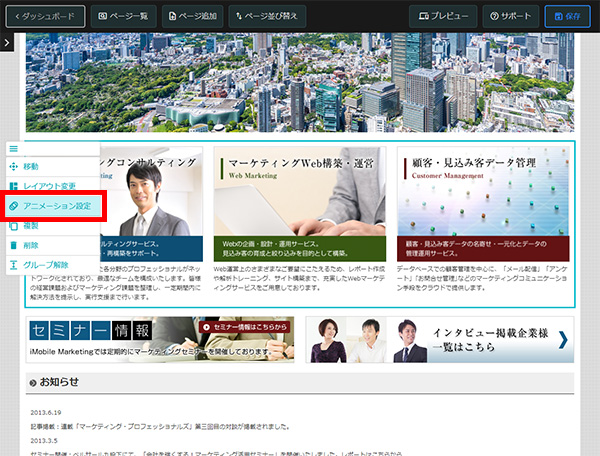Save the page with 保存 button

point(568,16)
